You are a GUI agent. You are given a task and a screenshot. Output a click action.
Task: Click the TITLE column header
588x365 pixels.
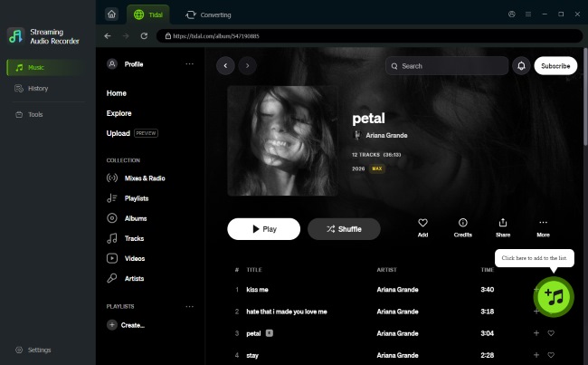tap(254, 270)
